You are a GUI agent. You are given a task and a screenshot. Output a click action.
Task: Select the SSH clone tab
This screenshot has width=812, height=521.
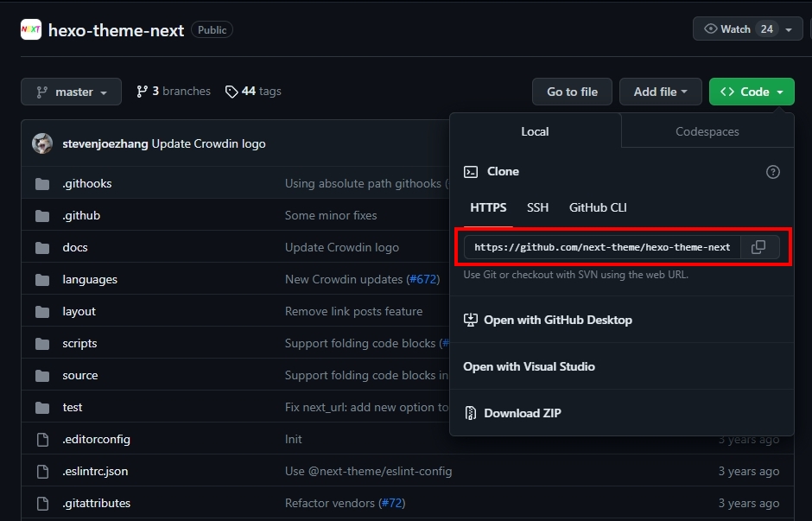pos(537,207)
